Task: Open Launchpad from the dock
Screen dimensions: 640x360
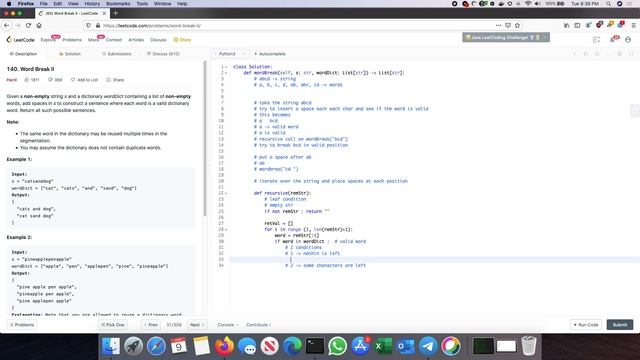Action: pos(133,346)
